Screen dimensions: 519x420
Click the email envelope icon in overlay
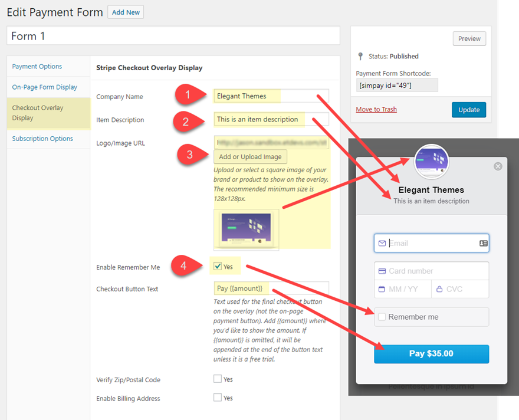pos(382,243)
